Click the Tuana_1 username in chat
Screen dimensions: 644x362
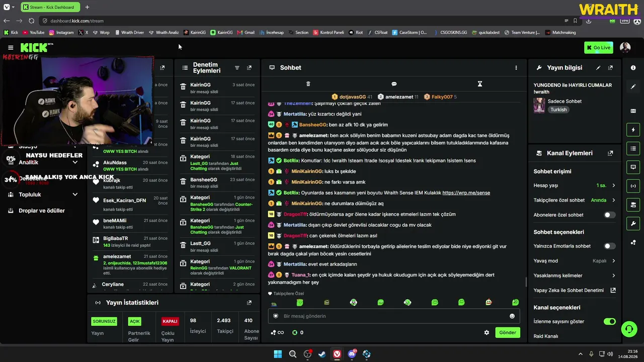[300, 275]
